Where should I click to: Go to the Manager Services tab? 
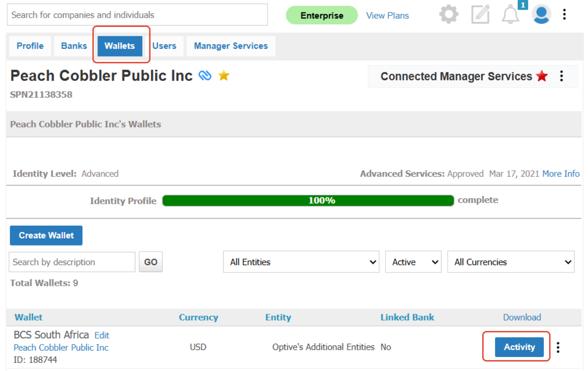[x=231, y=46]
